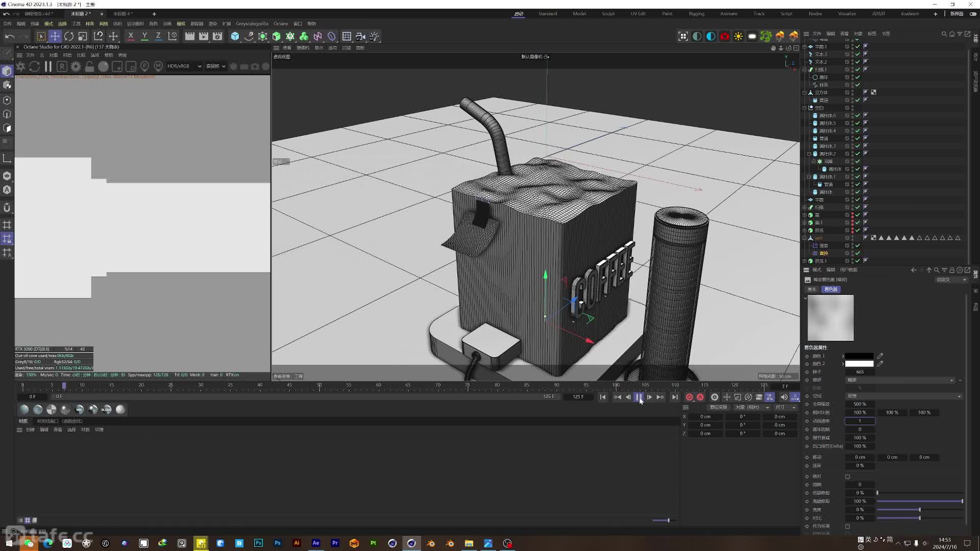Open Render to Picture Viewer

203,36
